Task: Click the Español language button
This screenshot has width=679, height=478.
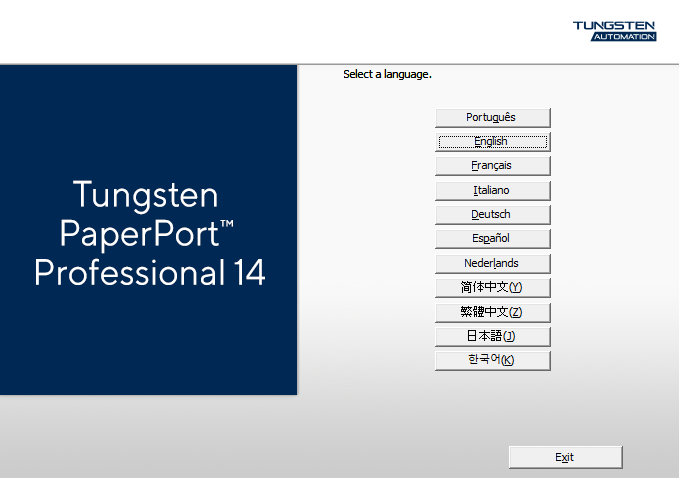Action: coord(492,239)
